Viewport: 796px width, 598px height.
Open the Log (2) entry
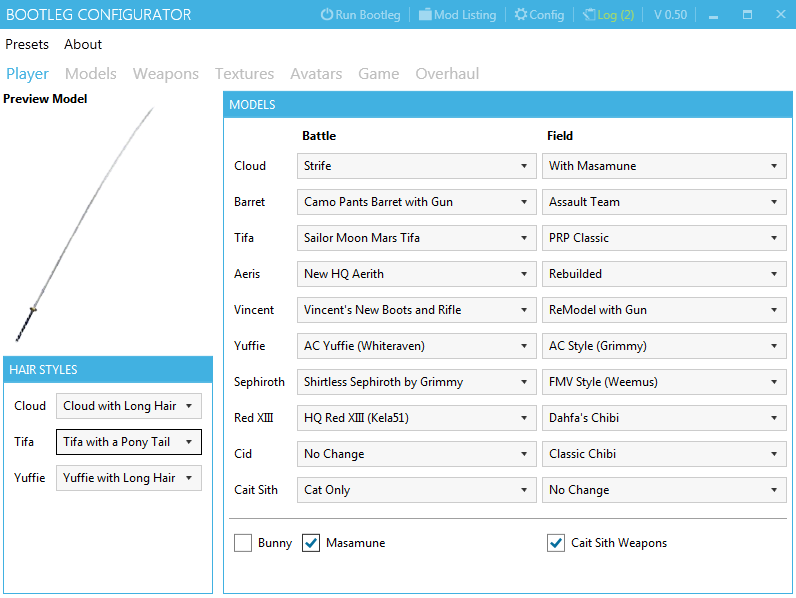pos(608,15)
